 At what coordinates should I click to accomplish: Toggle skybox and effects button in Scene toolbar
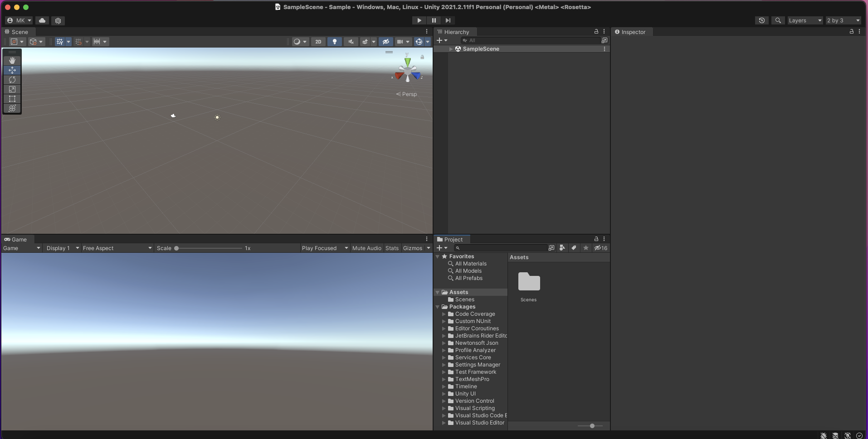click(x=365, y=42)
